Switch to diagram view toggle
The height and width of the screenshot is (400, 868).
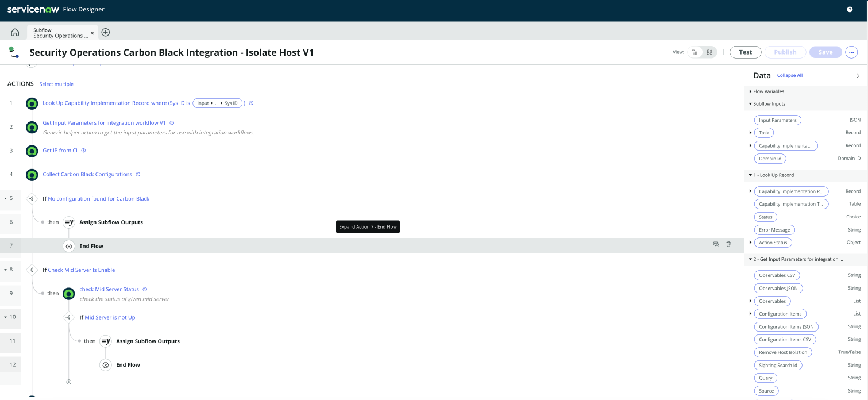point(710,52)
